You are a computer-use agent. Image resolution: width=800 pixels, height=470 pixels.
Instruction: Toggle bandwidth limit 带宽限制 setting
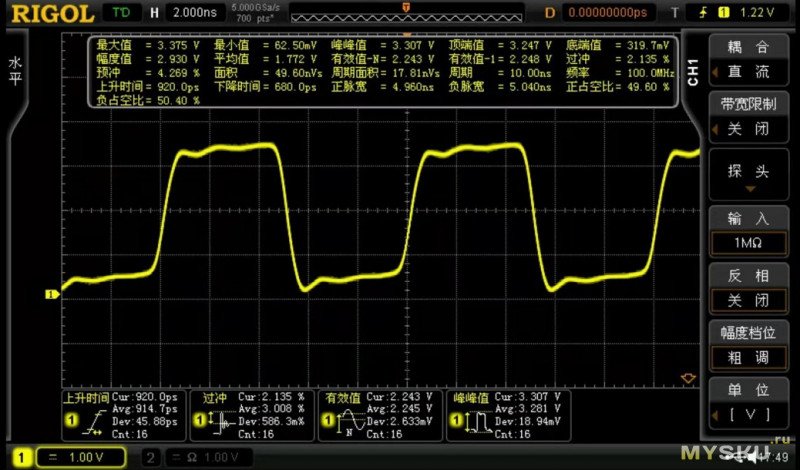tap(748, 117)
